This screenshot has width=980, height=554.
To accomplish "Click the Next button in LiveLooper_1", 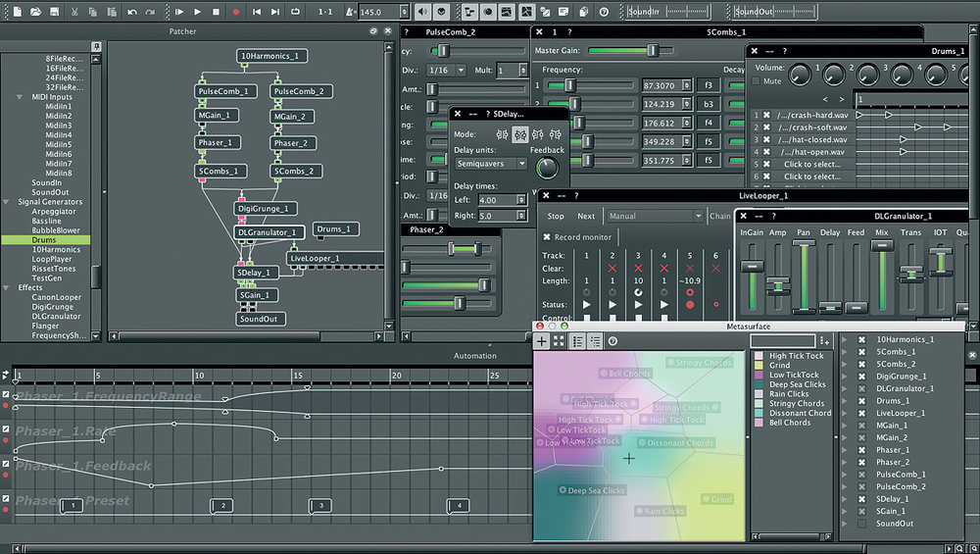I will pos(586,216).
